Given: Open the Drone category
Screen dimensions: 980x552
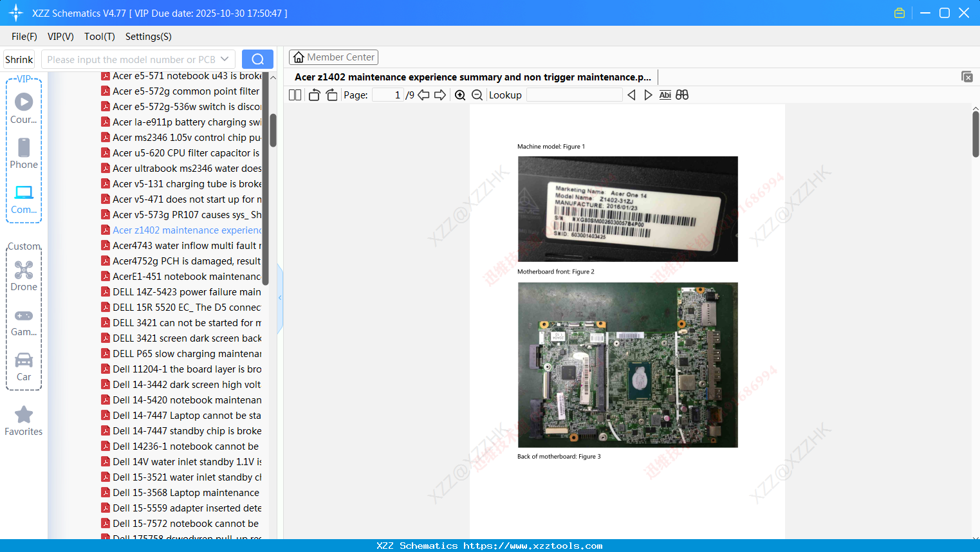Looking at the screenshot, I should click(24, 276).
